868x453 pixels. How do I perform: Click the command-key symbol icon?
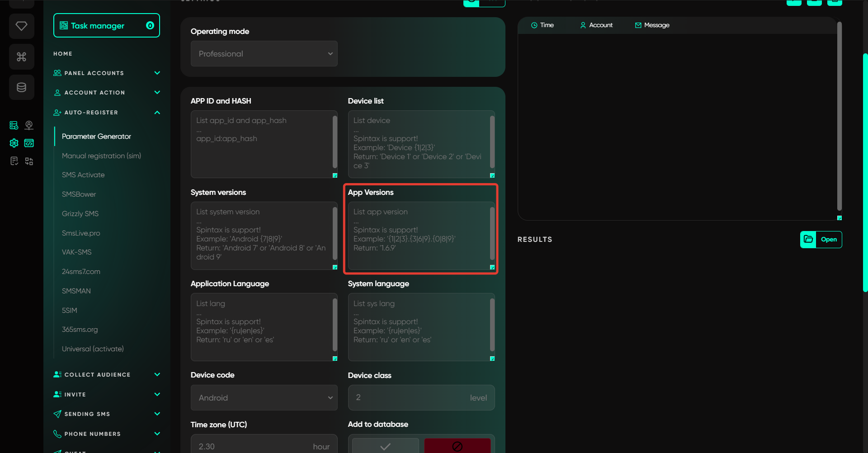coord(21,57)
